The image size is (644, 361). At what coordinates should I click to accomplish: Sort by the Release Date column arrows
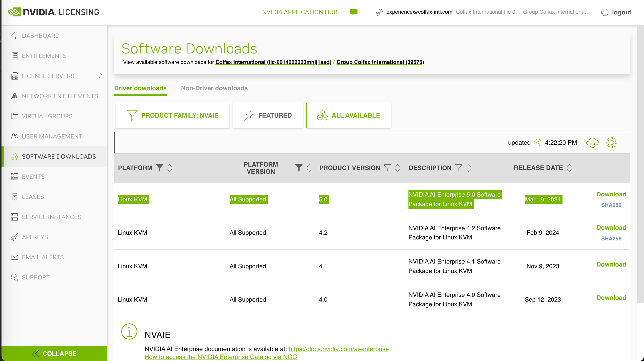click(x=569, y=168)
